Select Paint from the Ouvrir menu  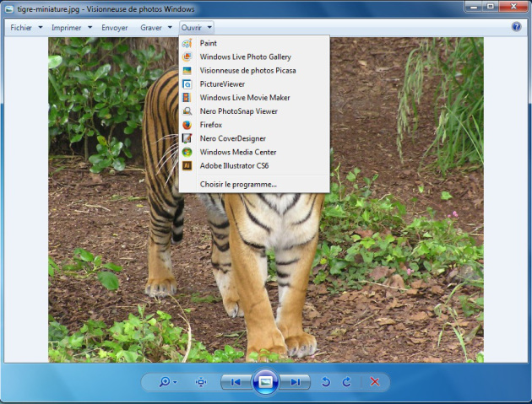click(x=254, y=43)
